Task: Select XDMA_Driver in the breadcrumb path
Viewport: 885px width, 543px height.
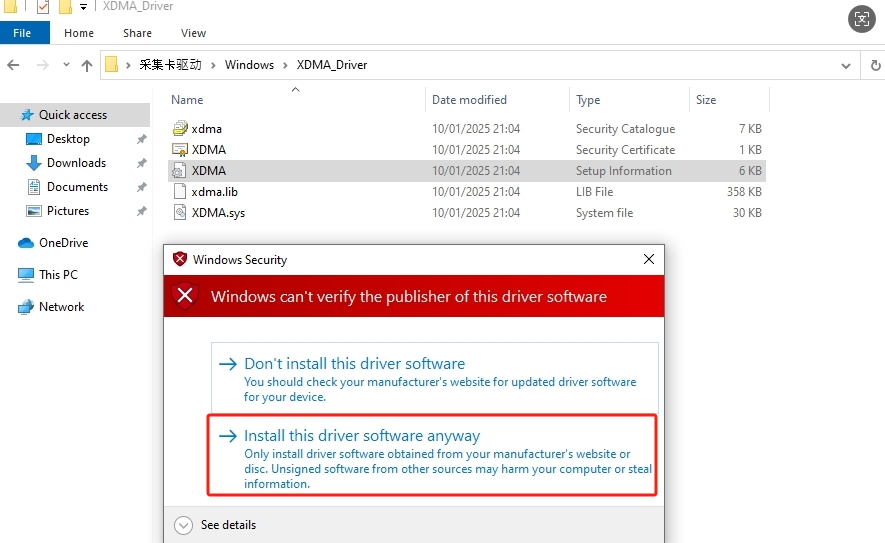Action: (332, 64)
